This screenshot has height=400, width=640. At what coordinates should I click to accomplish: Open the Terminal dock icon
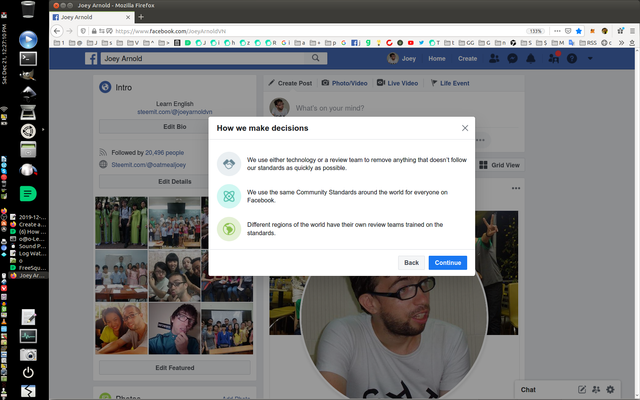tap(28, 59)
